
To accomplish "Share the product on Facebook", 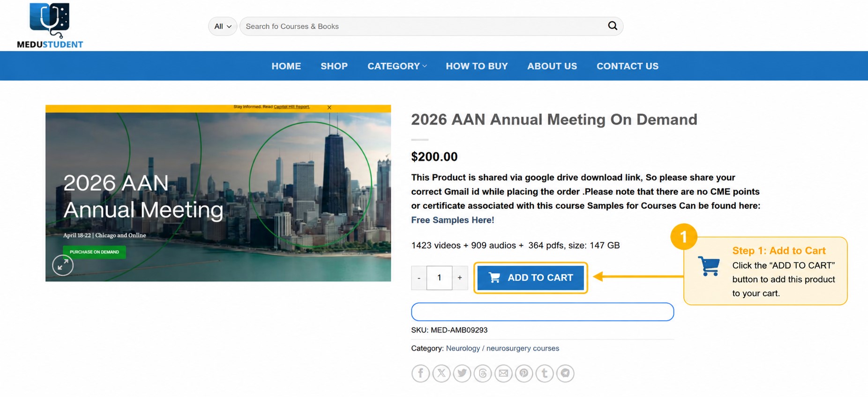I will coord(420,373).
